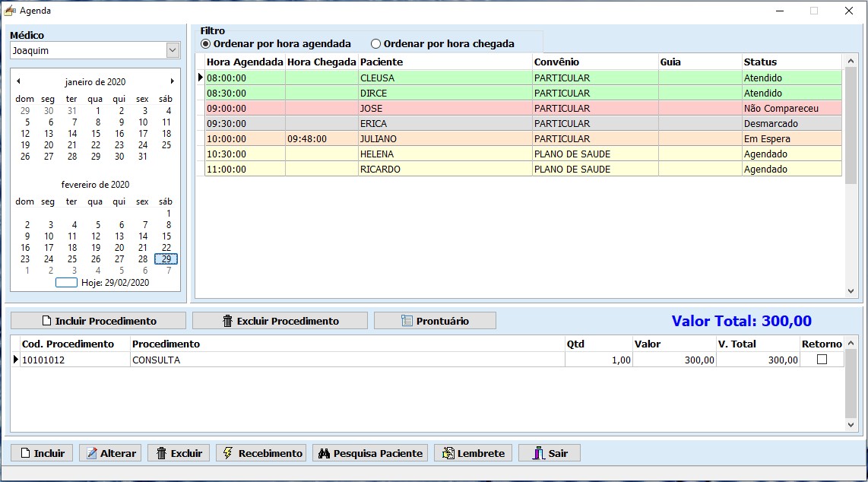Click the Incluir button at bottom

[x=42, y=453]
